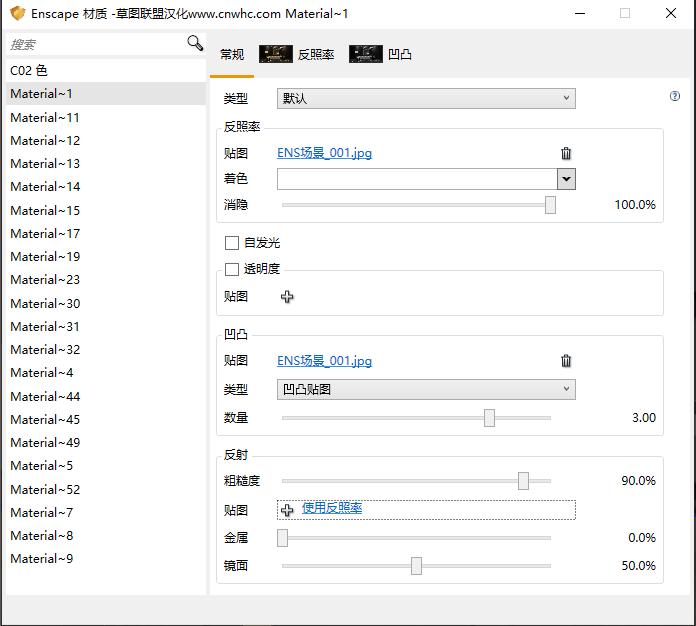This screenshot has height=626, width=696.
Task: Select Material~32 in the list
Action: click(106, 350)
